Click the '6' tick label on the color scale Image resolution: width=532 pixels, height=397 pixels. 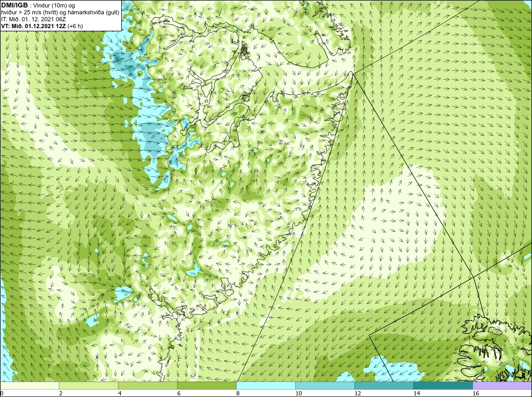pos(179,393)
